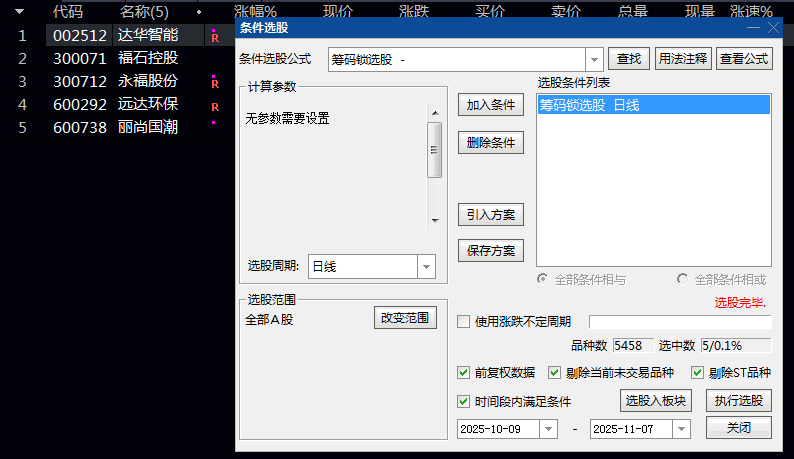The image size is (794, 459).
Task: Click the down arrow of parameter scrollbar
Action: (435, 220)
